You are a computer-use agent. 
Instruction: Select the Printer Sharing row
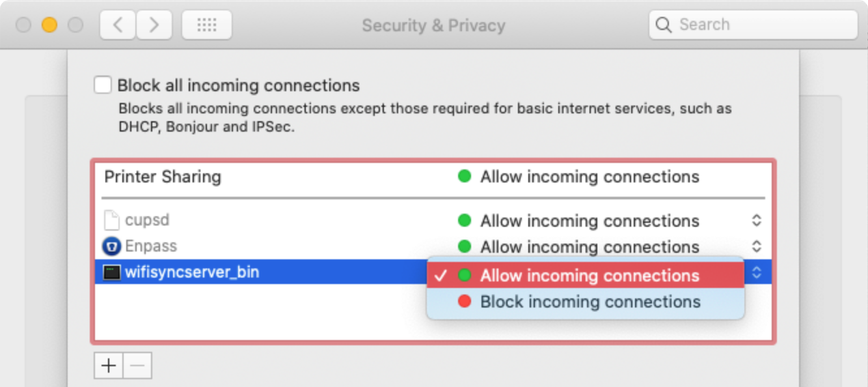click(433, 177)
